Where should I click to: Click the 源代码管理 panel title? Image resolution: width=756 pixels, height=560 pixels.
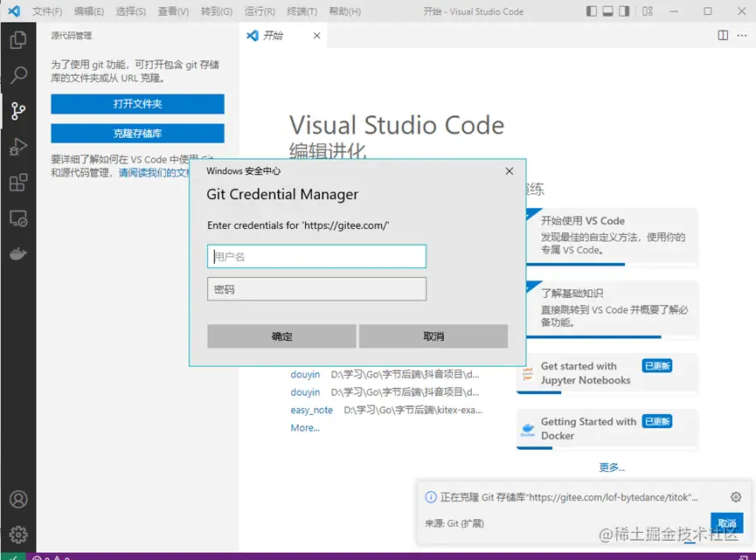click(72, 35)
